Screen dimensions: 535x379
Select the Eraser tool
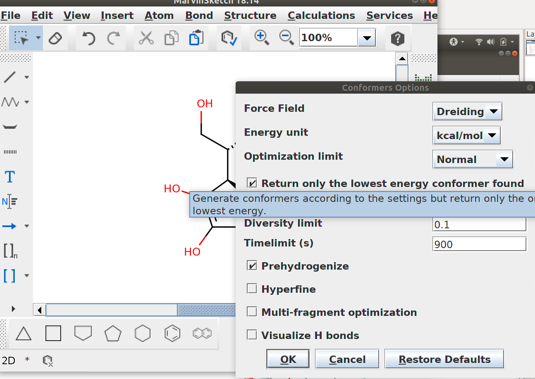[55, 38]
